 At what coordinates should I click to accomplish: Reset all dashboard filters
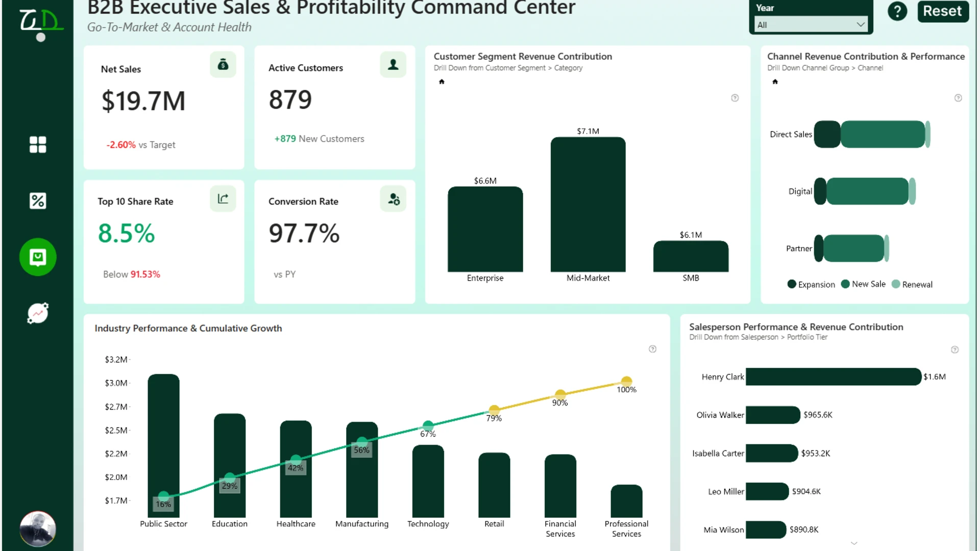943,11
